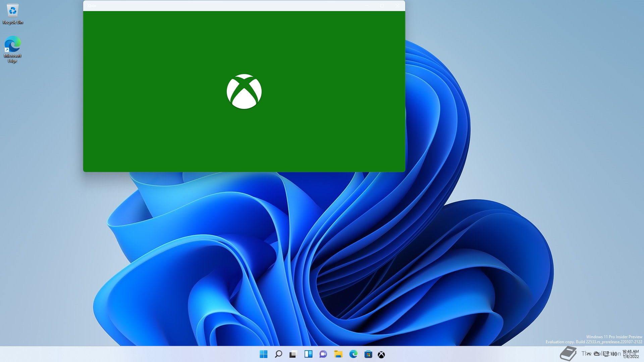Viewport: 644px width, 362px height.
Task: Open Task View from the taskbar
Action: [293, 354]
